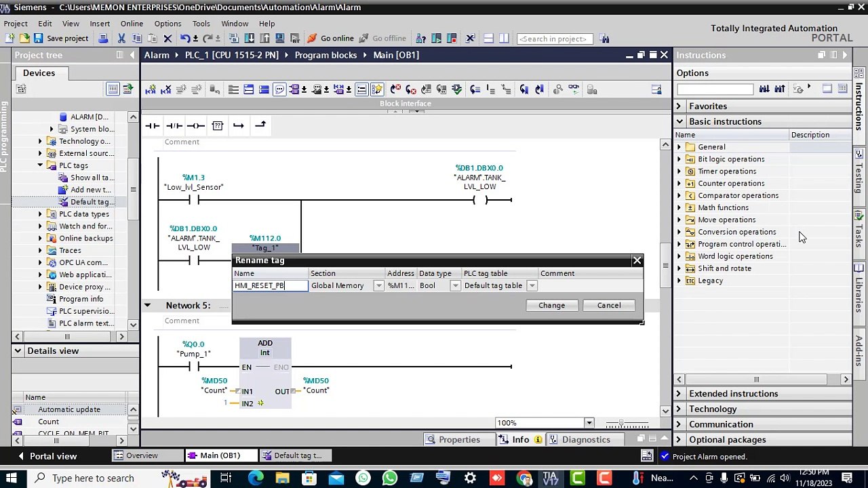Expand Timer operations folder
The image size is (868, 488).
point(679,171)
